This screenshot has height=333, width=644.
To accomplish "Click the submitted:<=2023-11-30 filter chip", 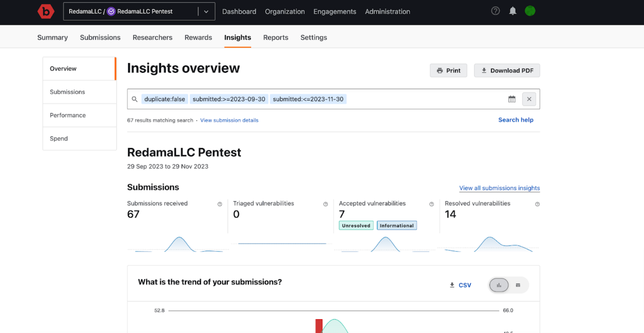I will click(308, 99).
